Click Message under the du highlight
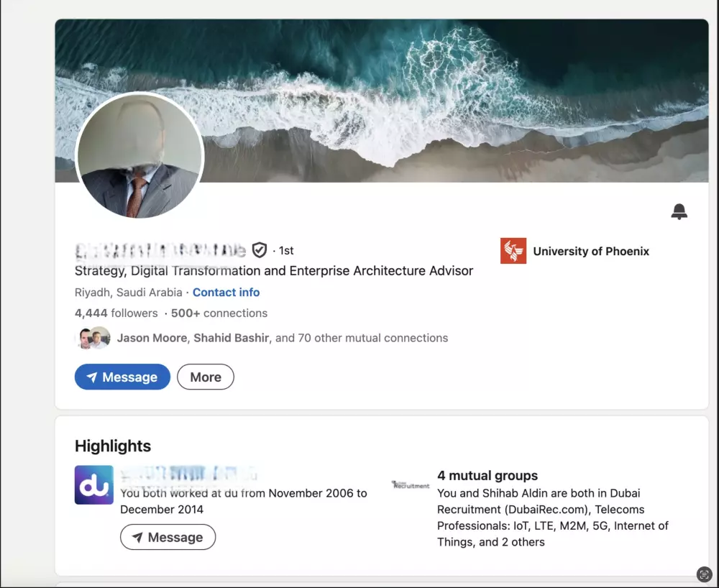This screenshot has height=588, width=719. click(168, 537)
